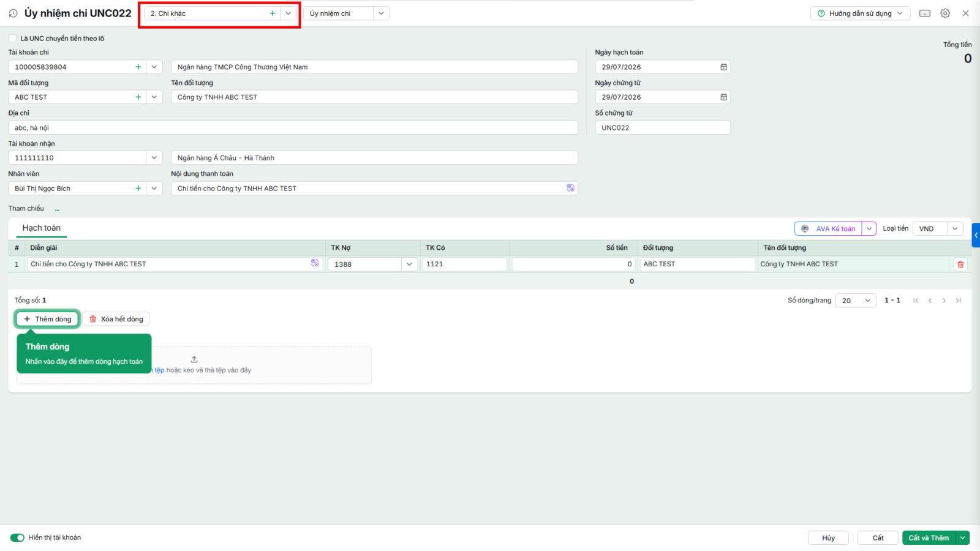980x551 pixels.
Task: Expand the blue side panel handle
Action: (976, 235)
